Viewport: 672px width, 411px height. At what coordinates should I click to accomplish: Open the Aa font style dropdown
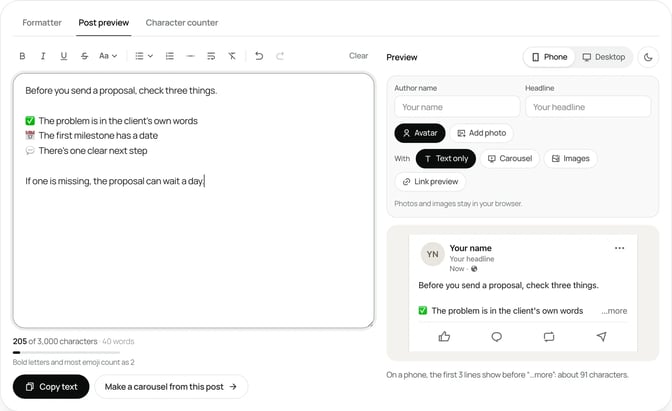pos(108,56)
